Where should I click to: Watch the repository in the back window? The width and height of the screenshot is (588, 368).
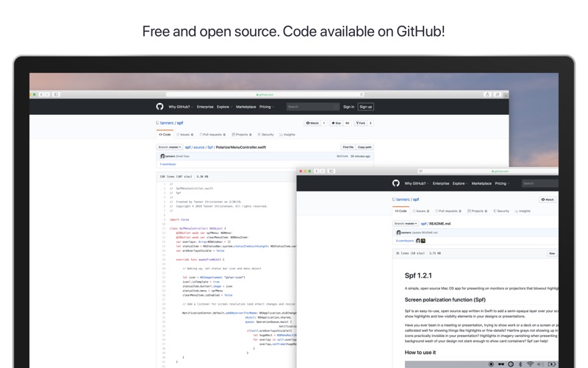pos(312,123)
